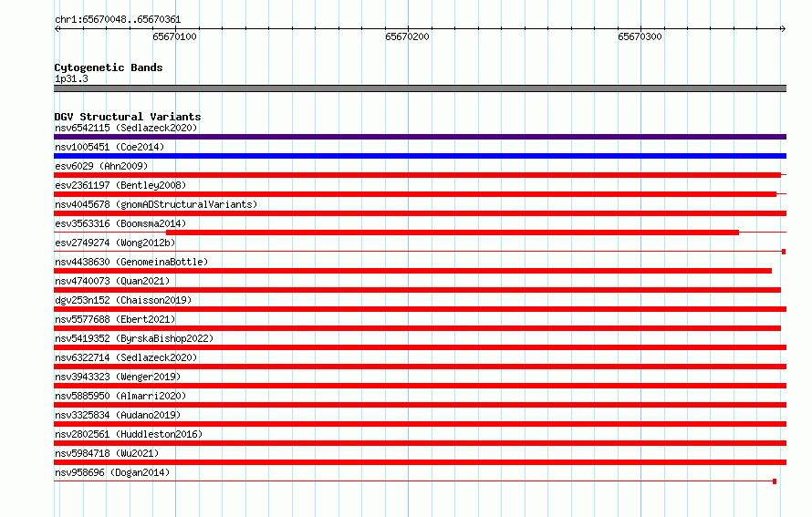Click nsv4438630 (GenomeinaBottle) text
This screenshot has height=517, width=812.
click(131, 262)
